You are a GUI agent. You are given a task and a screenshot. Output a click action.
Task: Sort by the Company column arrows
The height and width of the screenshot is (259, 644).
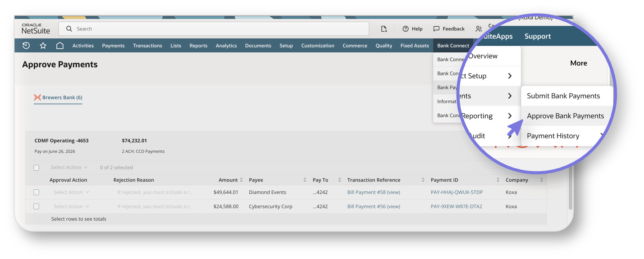click(541, 180)
